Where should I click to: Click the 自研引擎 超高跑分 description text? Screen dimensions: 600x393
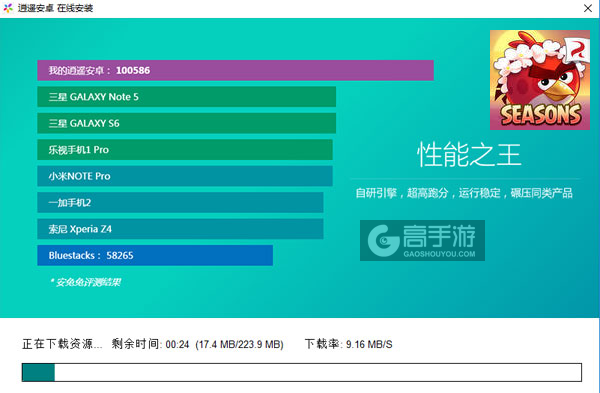point(464,193)
